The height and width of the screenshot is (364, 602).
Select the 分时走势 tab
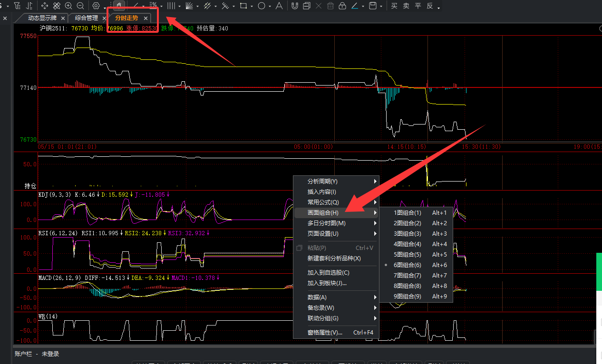tap(126, 18)
